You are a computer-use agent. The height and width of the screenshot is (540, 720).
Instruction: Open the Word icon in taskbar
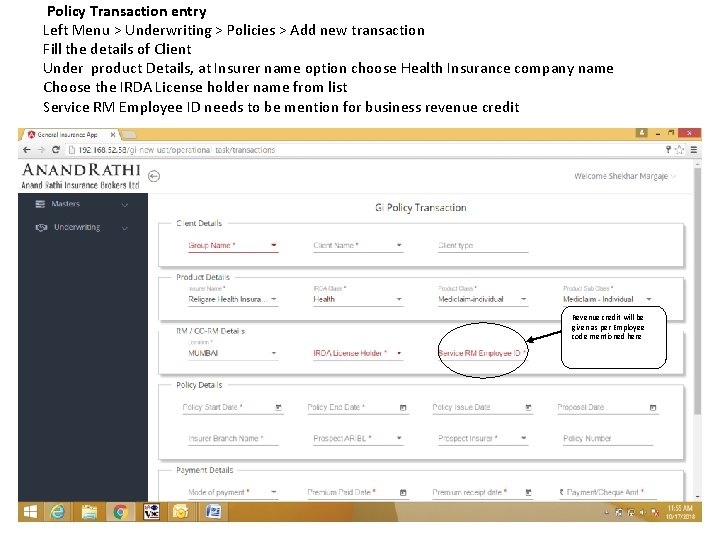(214, 512)
